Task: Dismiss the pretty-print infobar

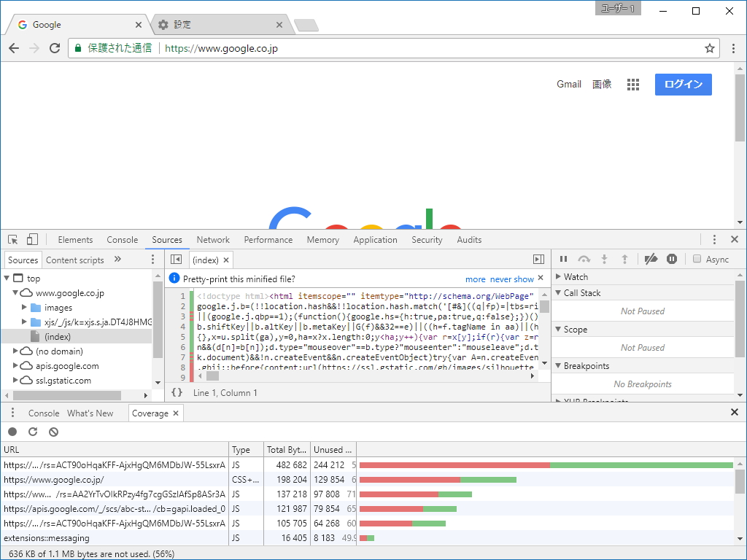Action: pos(541,278)
